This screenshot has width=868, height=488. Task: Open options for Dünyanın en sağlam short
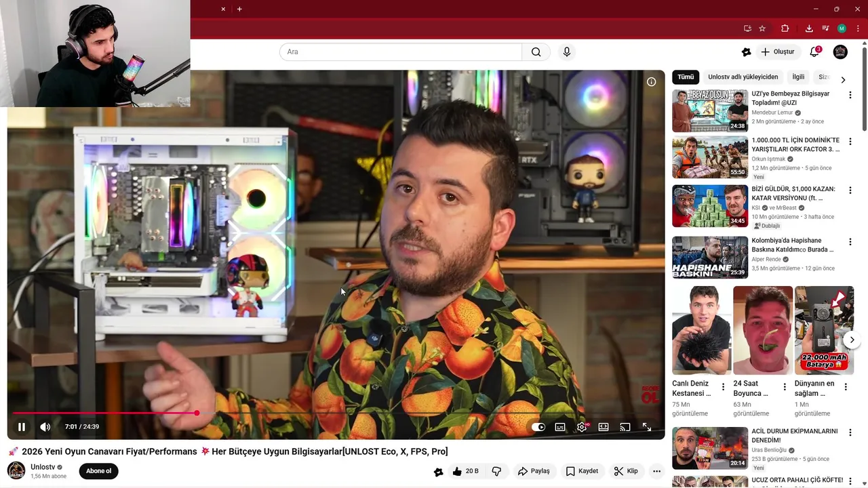(x=846, y=387)
